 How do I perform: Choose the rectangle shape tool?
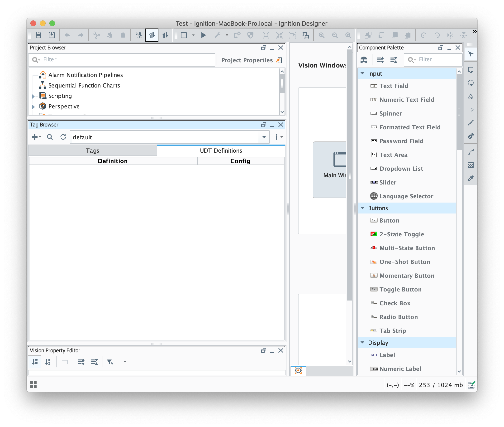click(x=470, y=70)
